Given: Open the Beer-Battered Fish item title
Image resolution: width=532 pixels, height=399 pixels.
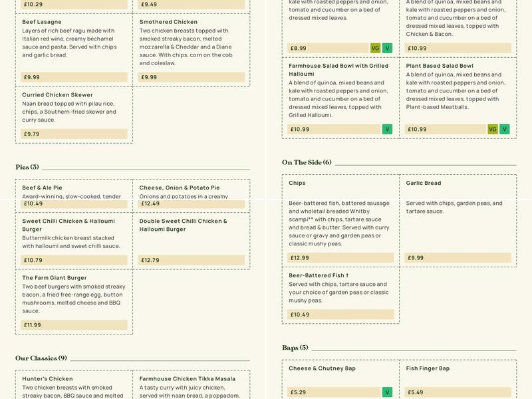Looking at the screenshot, I should click(x=319, y=275).
